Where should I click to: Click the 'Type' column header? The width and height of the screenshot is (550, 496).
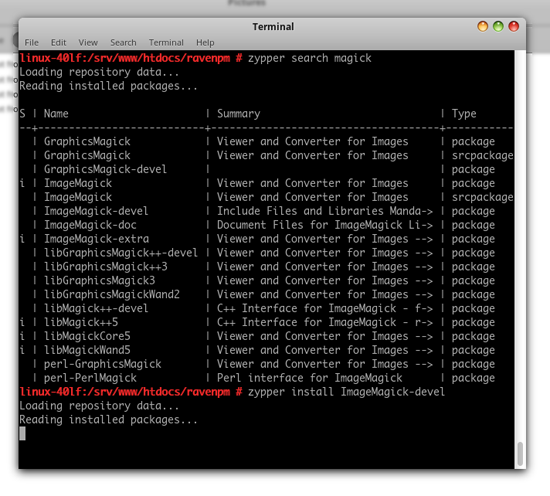(x=464, y=114)
